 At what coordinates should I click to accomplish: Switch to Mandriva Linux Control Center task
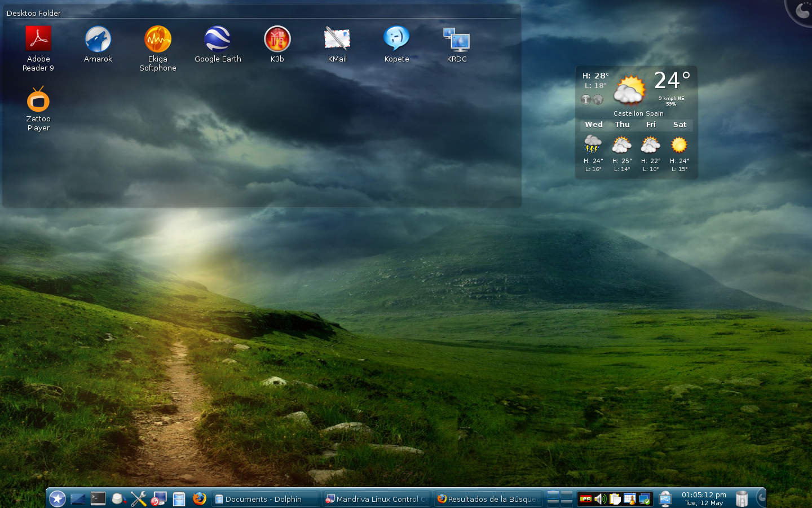(x=377, y=499)
